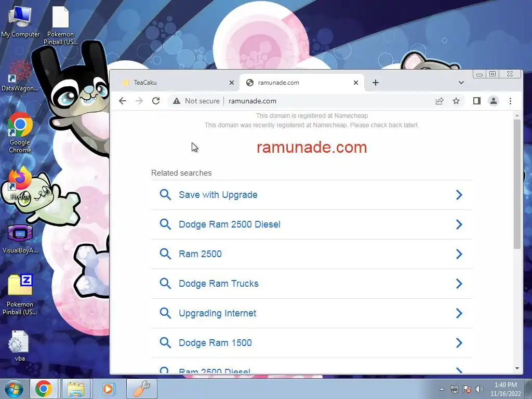
Task: Open Upgrading Internet related search
Action: (x=217, y=313)
